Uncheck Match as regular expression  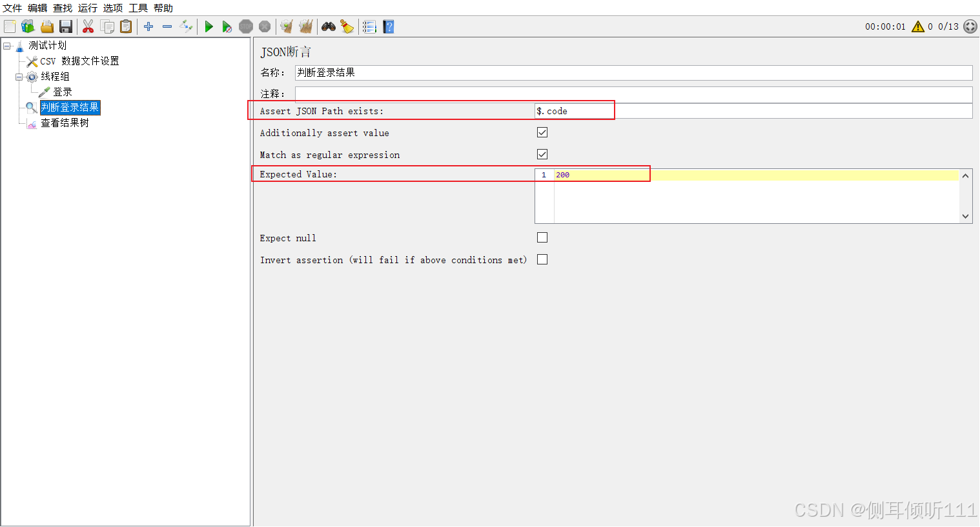click(x=542, y=154)
